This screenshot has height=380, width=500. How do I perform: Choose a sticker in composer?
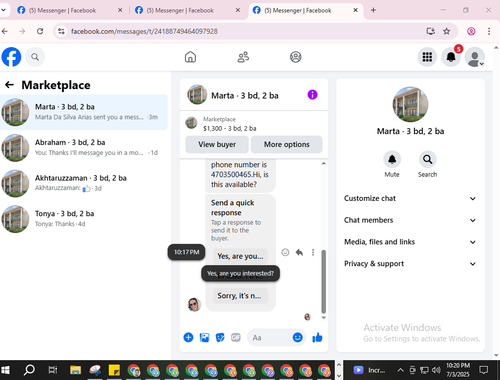click(220, 338)
